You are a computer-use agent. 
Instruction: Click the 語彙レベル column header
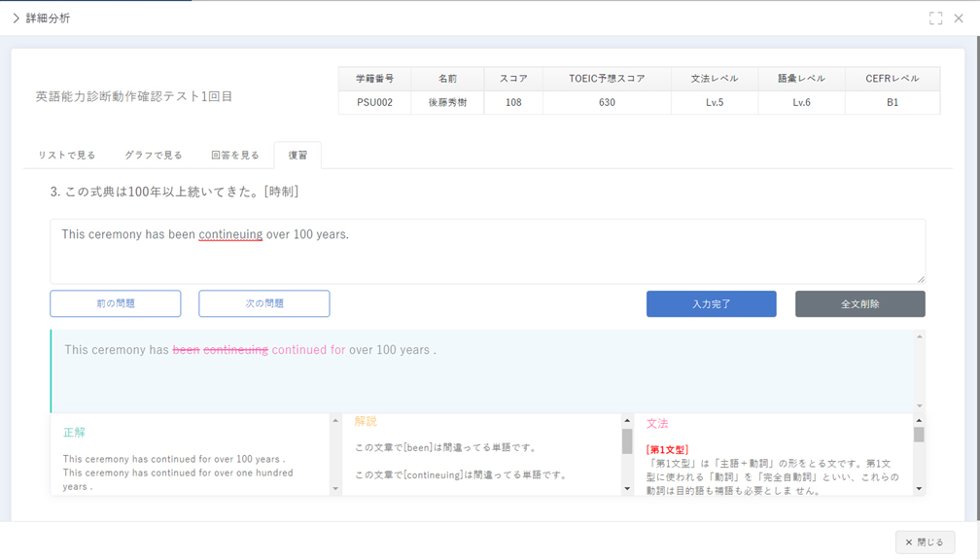coord(801,79)
